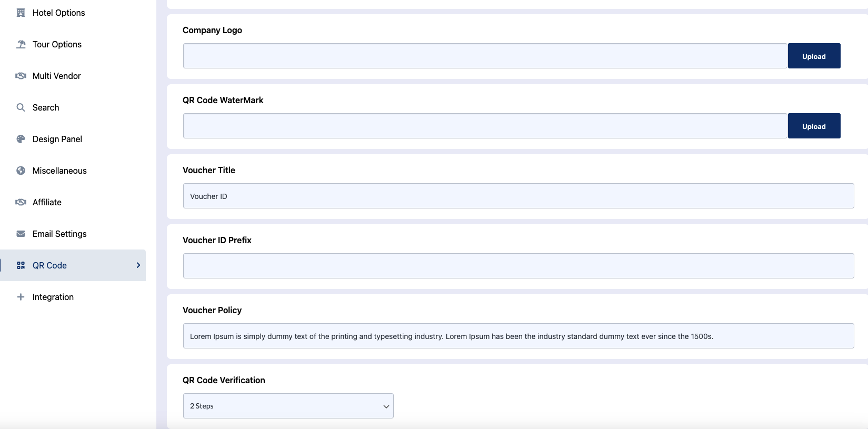Viewport: 868px width, 429px height.
Task: Select the Voucher Policy text field
Action: (x=518, y=336)
